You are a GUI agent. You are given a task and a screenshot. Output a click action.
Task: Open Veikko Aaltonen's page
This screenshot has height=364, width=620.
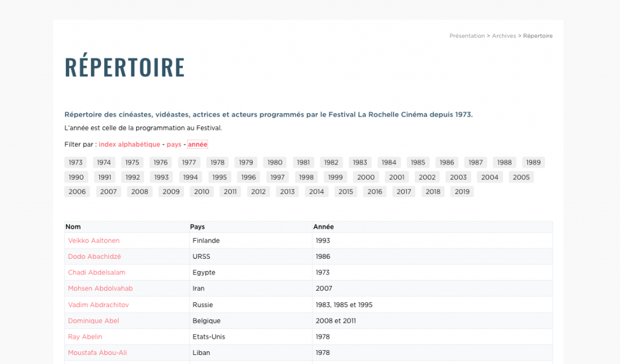click(x=94, y=241)
